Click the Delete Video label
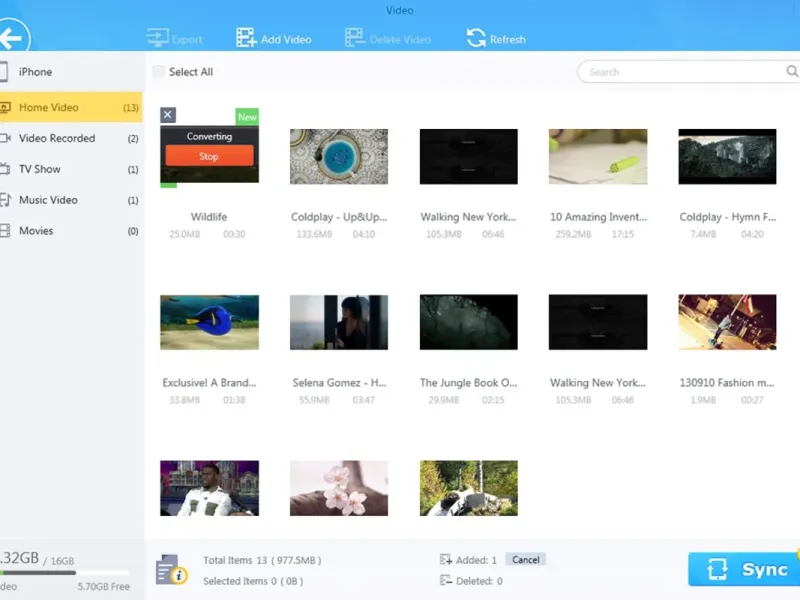The height and width of the screenshot is (600, 800). click(401, 39)
